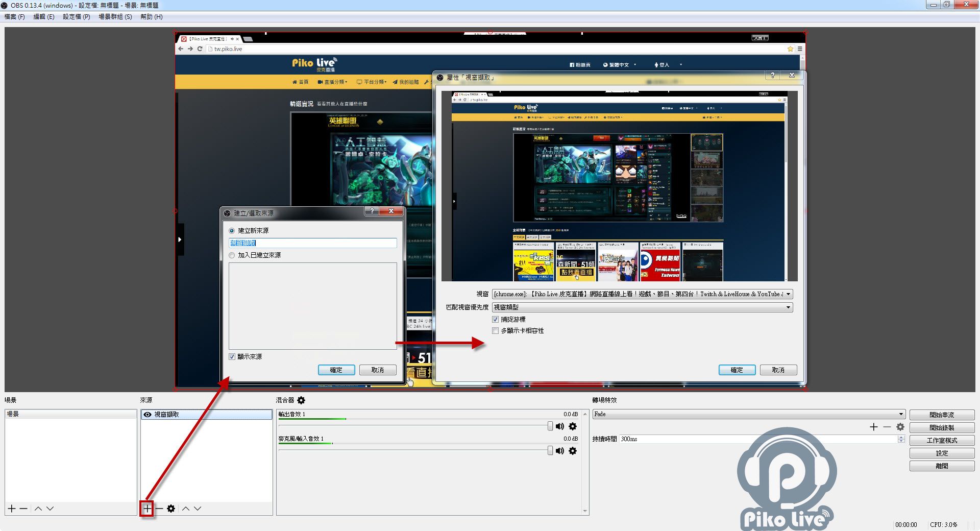
Task: Click 取消 in 屬性 視窗擷取 dialog
Action: [778, 370]
